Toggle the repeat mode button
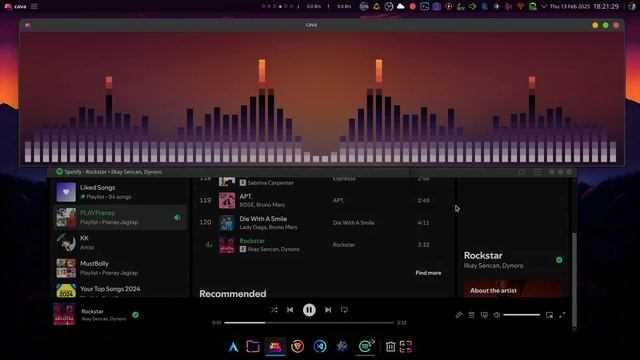This screenshot has width=640, height=360. pyautogui.click(x=344, y=310)
